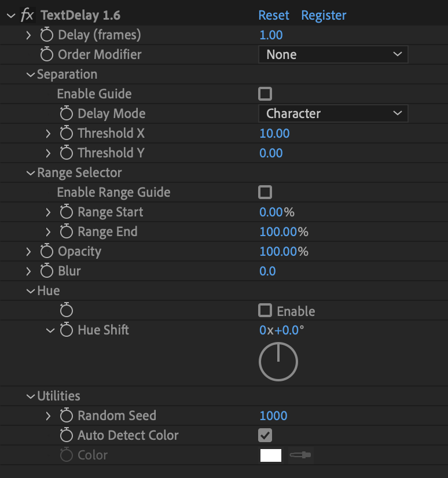Open the Delay Mode Character dropdown
The image size is (448, 478).
point(333,114)
